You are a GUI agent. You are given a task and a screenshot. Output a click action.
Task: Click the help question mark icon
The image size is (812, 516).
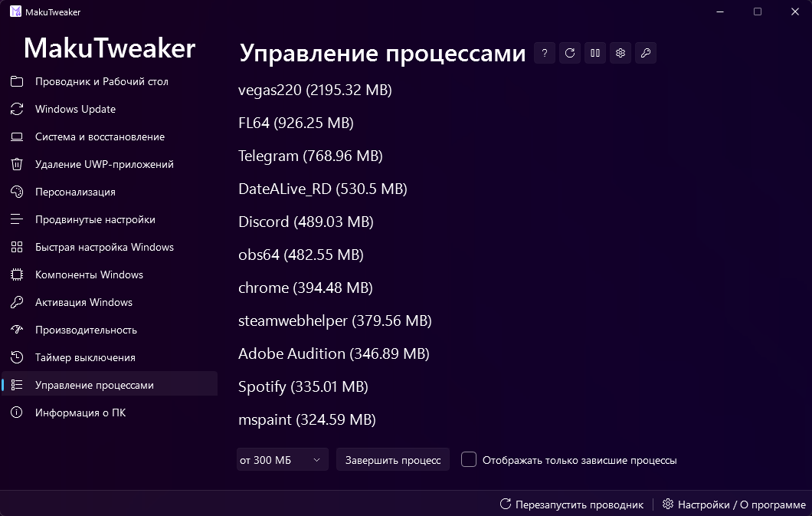pos(544,53)
